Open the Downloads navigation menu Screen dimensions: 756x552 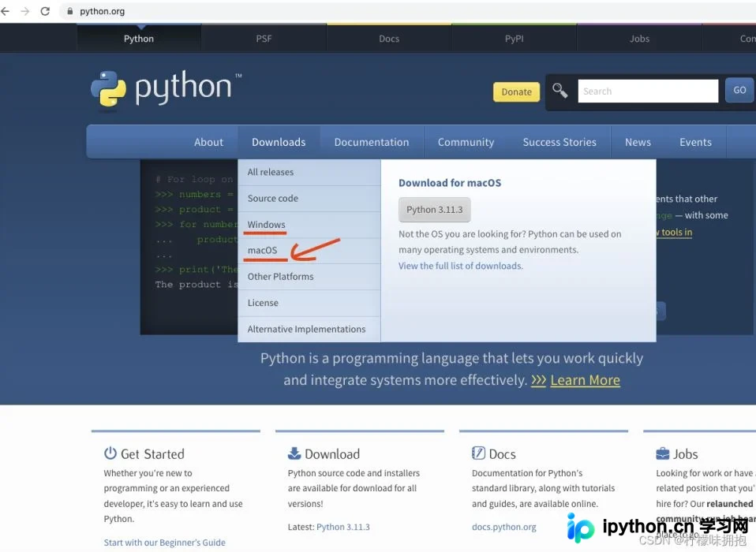pos(279,142)
